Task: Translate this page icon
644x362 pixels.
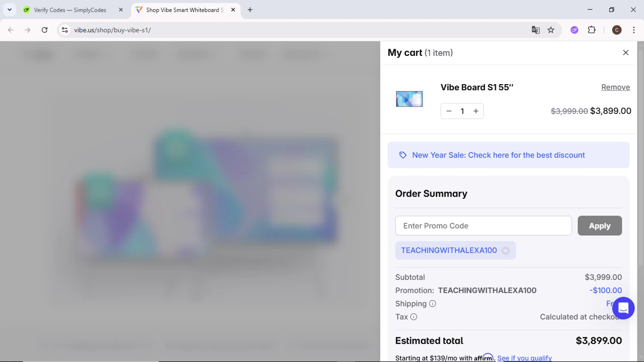Action: (535, 30)
